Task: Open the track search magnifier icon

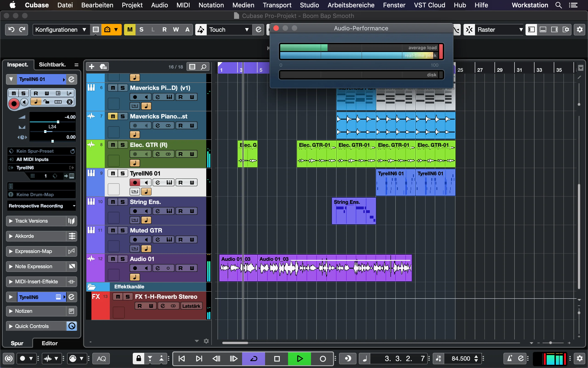Action: (x=204, y=67)
